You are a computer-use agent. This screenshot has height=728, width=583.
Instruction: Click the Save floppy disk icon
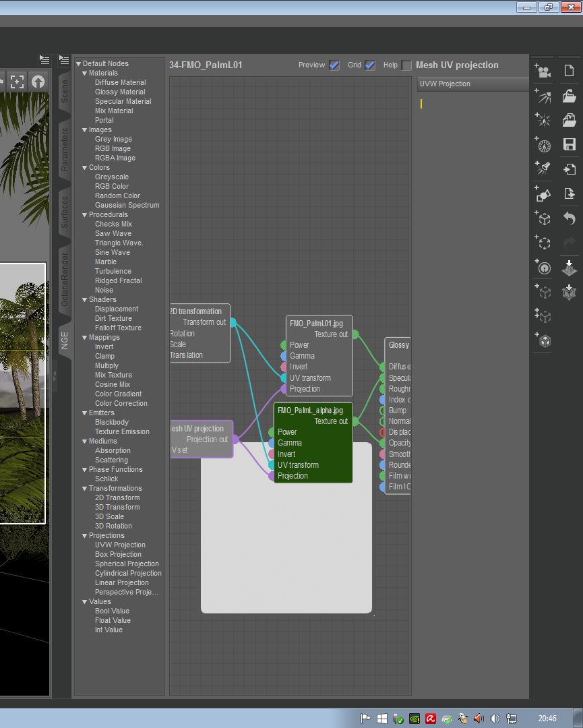(570, 144)
